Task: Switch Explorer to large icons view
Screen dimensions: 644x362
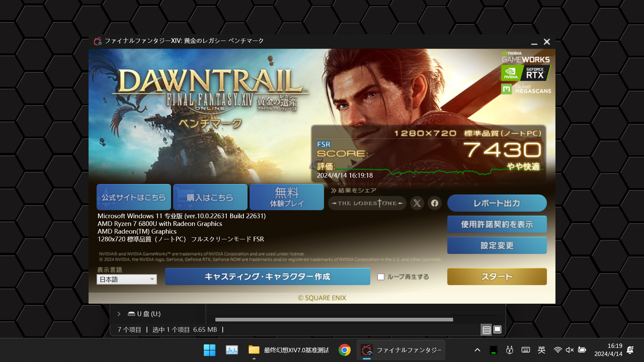Action: coord(497,329)
